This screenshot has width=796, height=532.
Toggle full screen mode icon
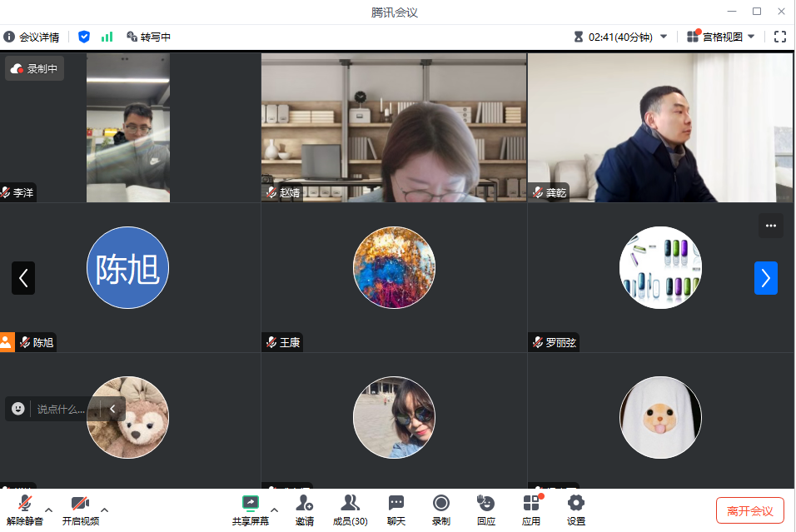(780, 37)
